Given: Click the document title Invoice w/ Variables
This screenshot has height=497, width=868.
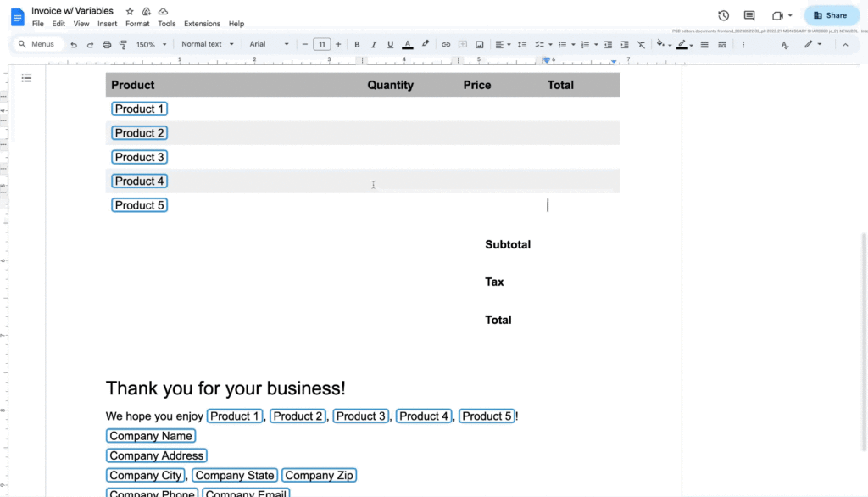Looking at the screenshot, I should click(73, 11).
